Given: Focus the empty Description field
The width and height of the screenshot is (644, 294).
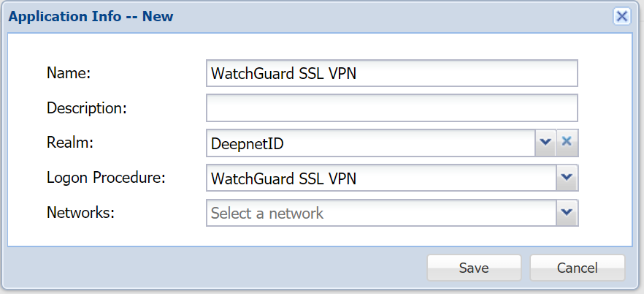Looking at the screenshot, I should click(391, 108).
